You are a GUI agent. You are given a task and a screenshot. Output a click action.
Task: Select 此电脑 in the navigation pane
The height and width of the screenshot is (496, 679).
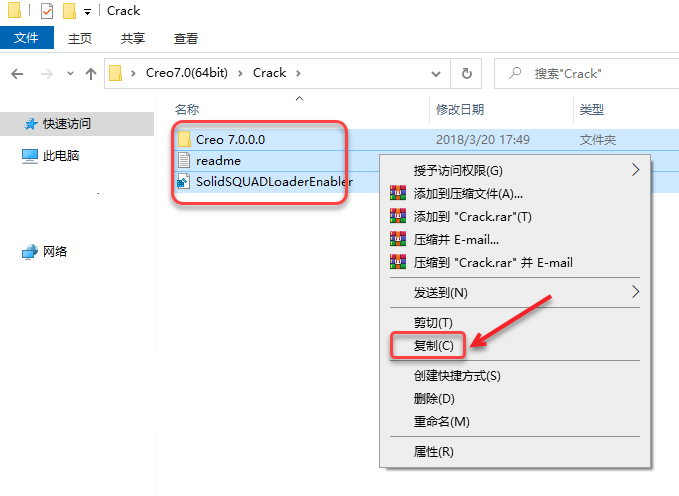point(61,156)
